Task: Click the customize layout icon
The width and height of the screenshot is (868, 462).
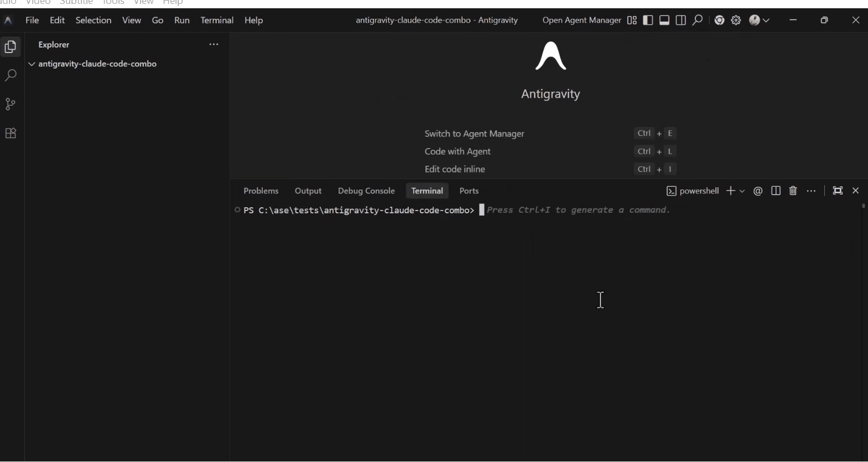Action: (x=632, y=20)
